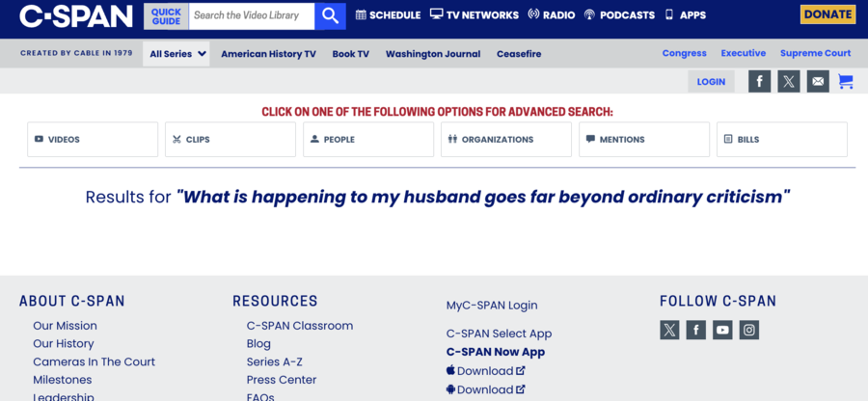Select the Clips advanced search option

click(x=231, y=140)
